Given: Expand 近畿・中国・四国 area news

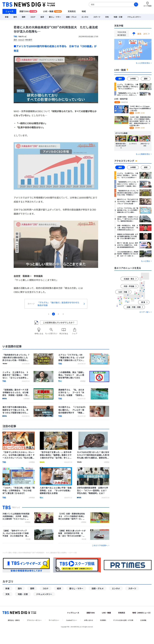Looking at the screenshot, I should 134,307.
